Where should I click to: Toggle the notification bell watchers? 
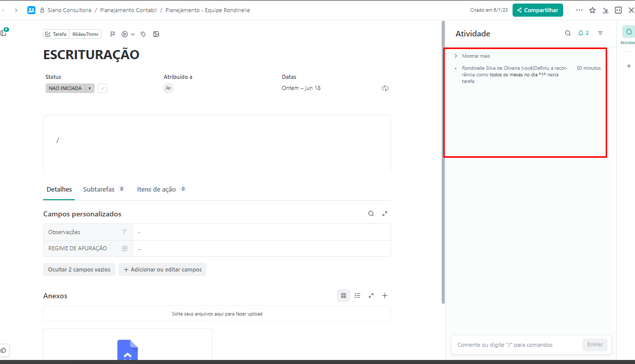click(x=583, y=33)
